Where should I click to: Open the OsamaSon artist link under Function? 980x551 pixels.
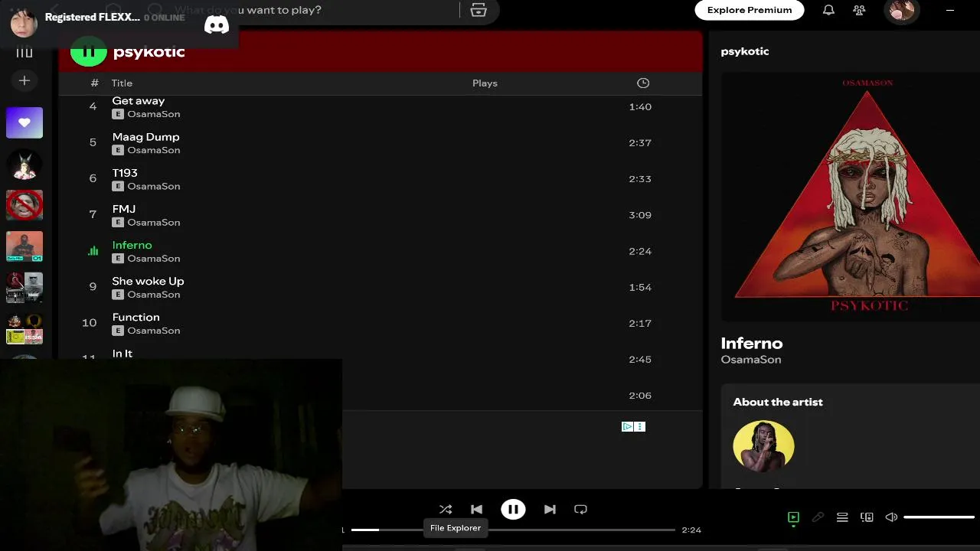pyautogui.click(x=154, y=331)
